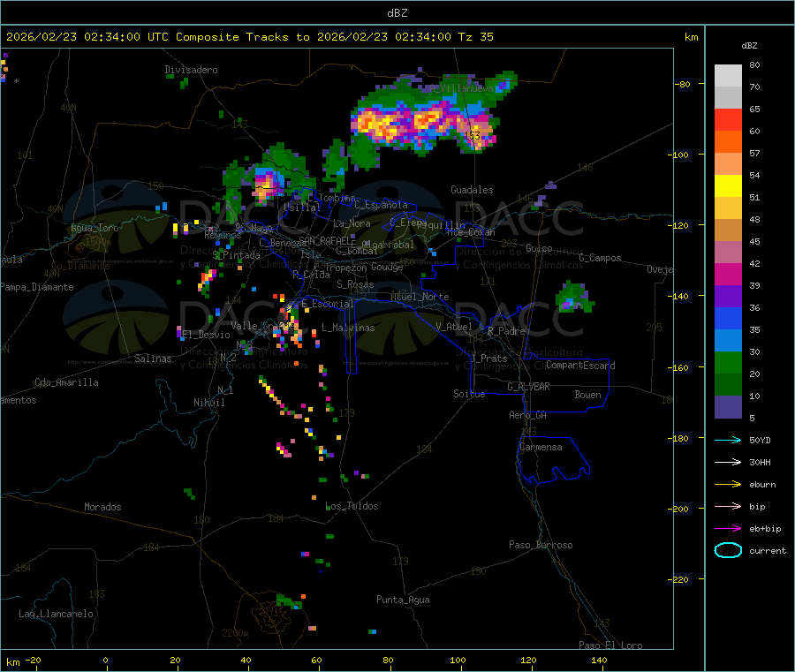Viewport: 795px width, 672px height.
Task: Click the UTC Composite Tracks timestamp header
Action: coord(249,37)
